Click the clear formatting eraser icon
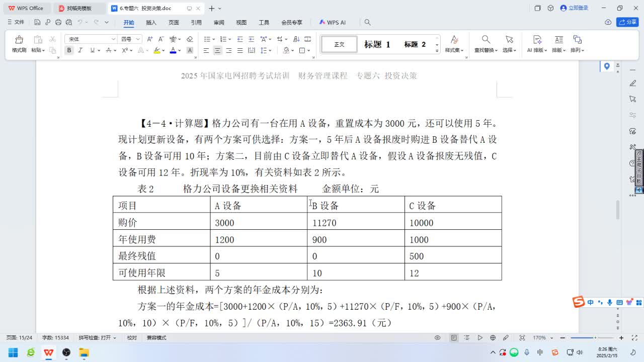The height and width of the screenshot is (362, 644). [x=190, y=39]
